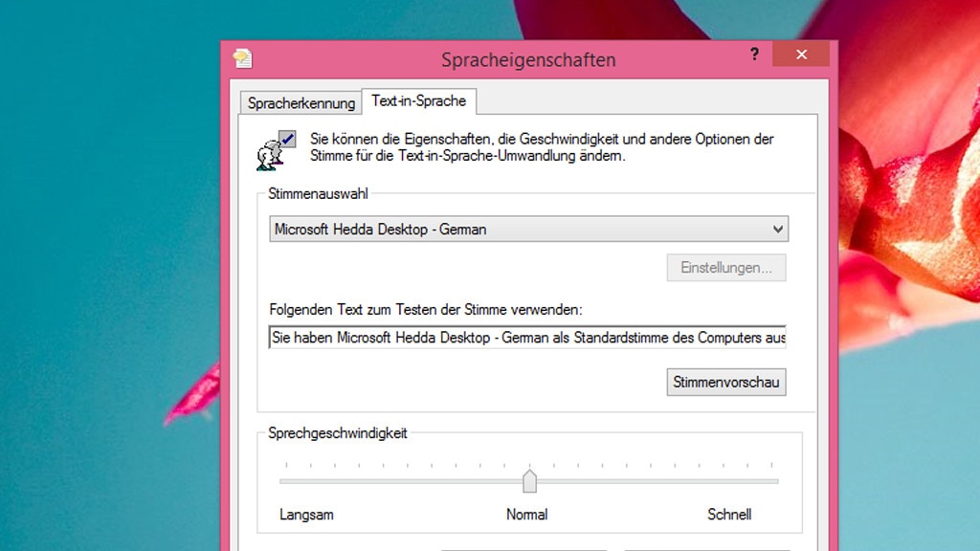Close the Spracheigenschaften dialog
Image resolution: width=980 pixels, height=551 pixels.
[801, 55]
